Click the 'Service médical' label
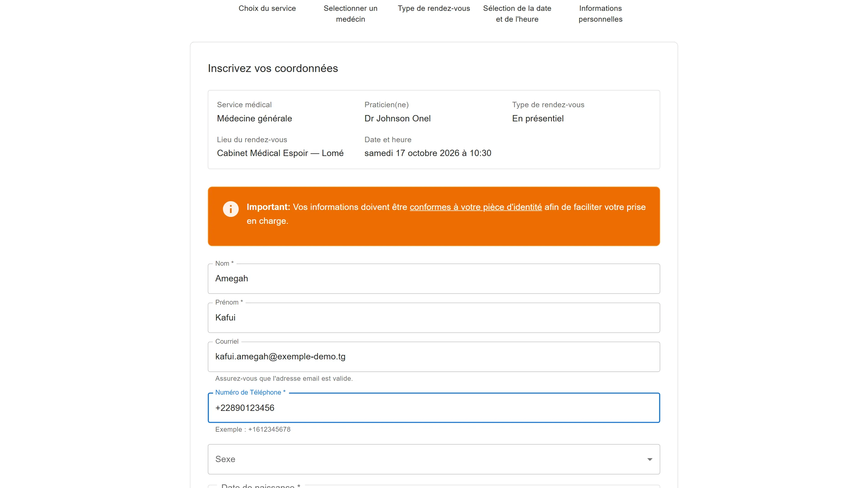The image size is (868, 488). (x=244, y=105)
